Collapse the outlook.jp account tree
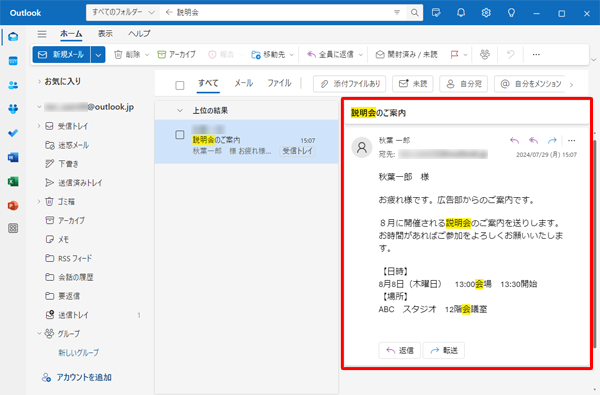Viewport: 600px width, 395px height. tap(39, 107)
